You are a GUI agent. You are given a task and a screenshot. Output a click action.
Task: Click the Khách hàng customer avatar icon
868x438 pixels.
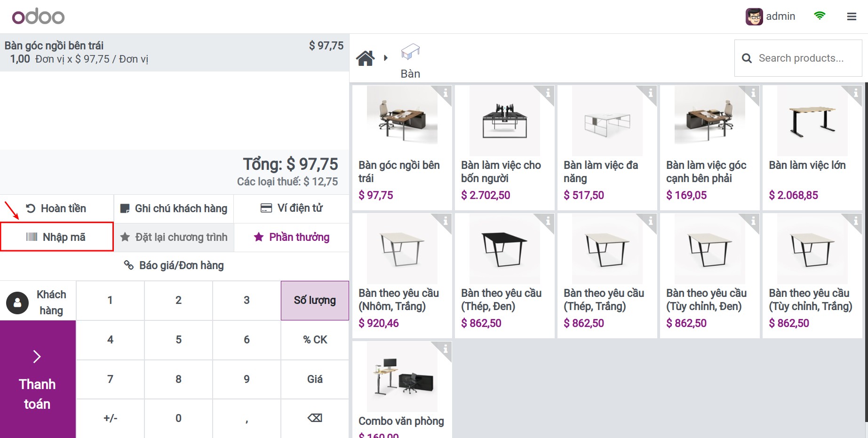(17, 303)
